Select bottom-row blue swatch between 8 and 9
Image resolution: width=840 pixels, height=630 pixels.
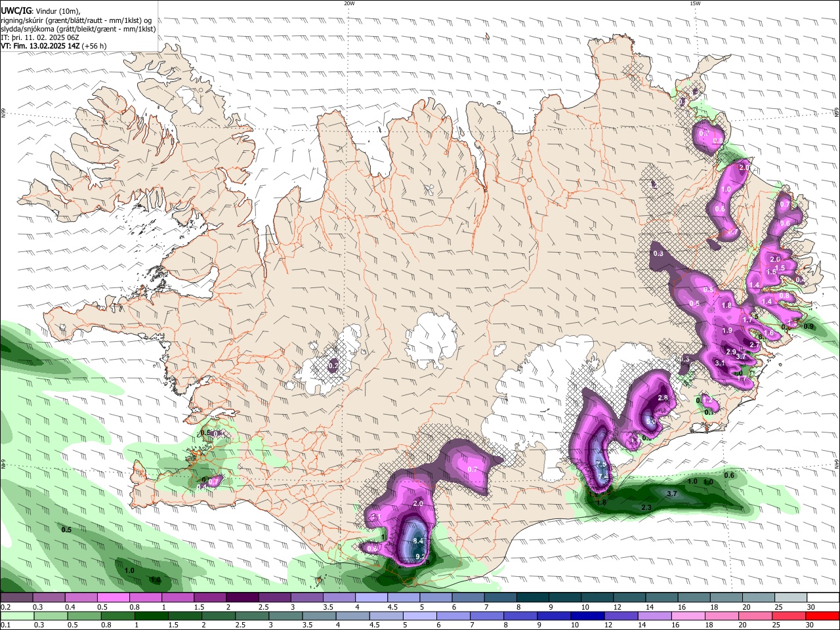(x=521, y=616)
